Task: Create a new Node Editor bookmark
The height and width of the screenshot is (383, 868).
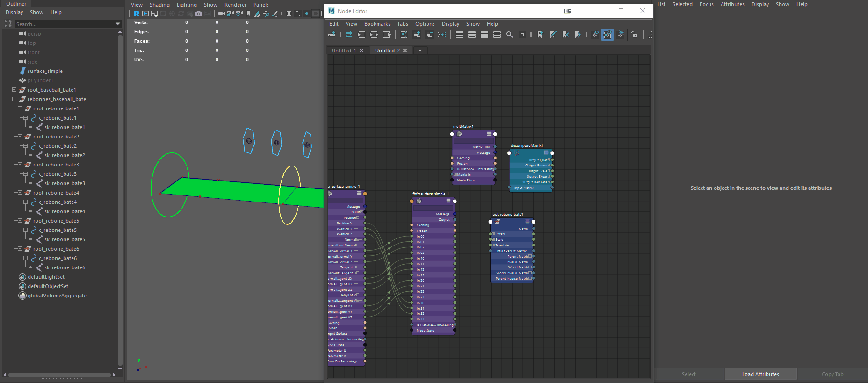Action: [x=540, y=35]
